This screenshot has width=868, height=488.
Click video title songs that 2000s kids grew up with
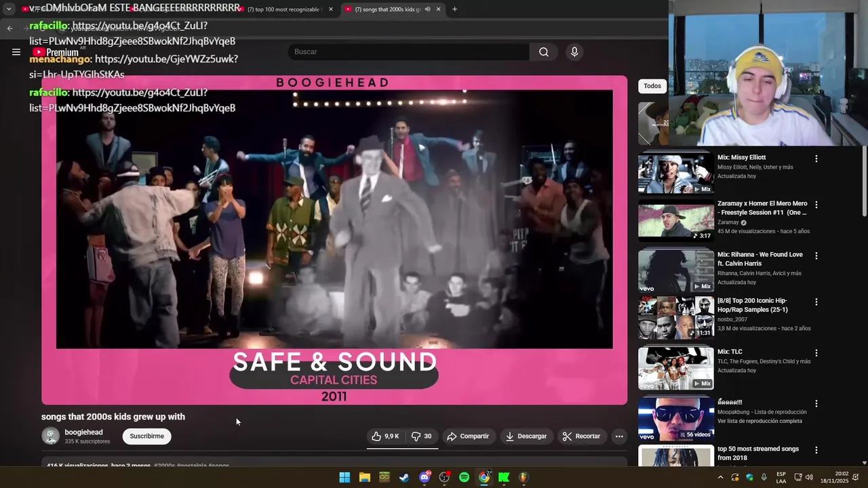[x=113, y=417]
